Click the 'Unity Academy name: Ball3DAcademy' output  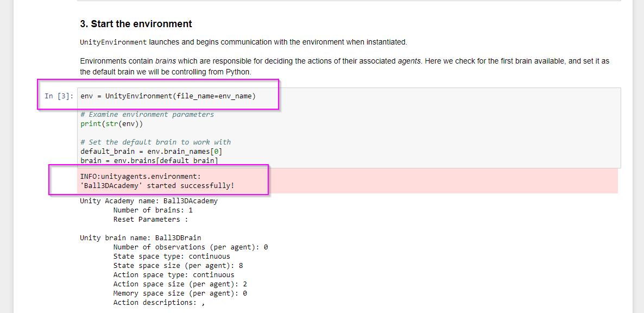(x=148, y=201)
